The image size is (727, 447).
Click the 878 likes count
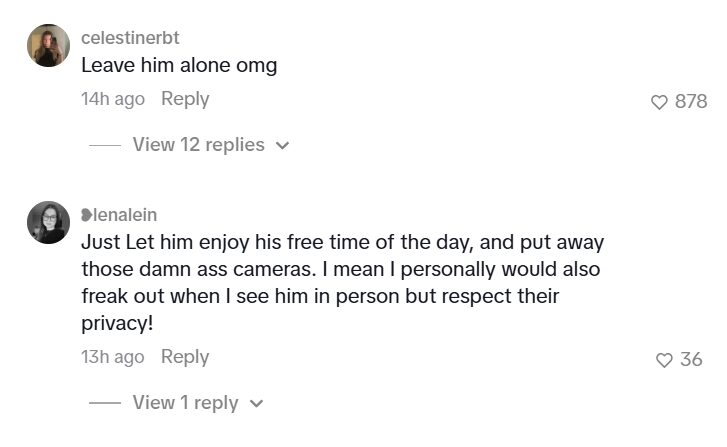coord(691,101)
